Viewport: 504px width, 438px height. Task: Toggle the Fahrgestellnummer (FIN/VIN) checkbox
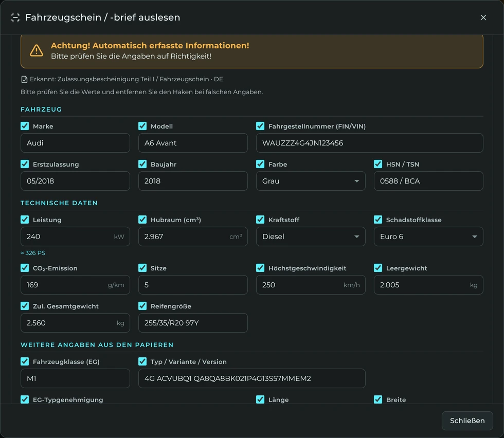260,126
